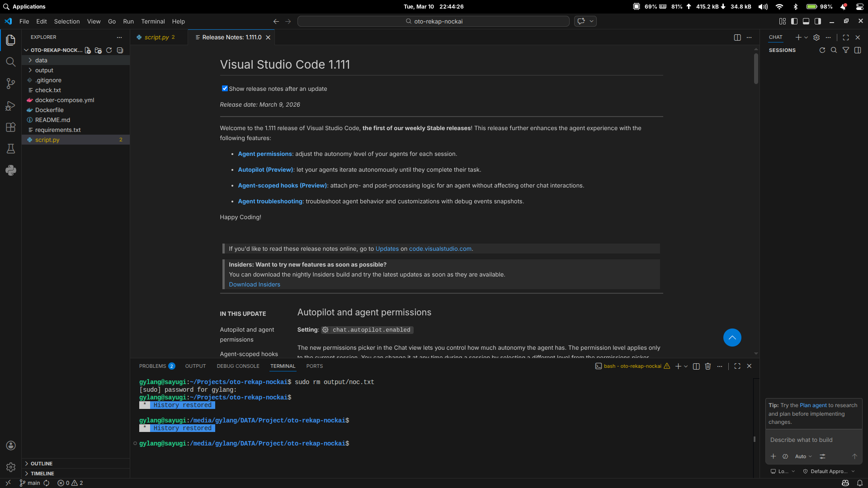Screen dimensions: 868x488
Task: Open the Agent permissions link
Action: [265, 154]
